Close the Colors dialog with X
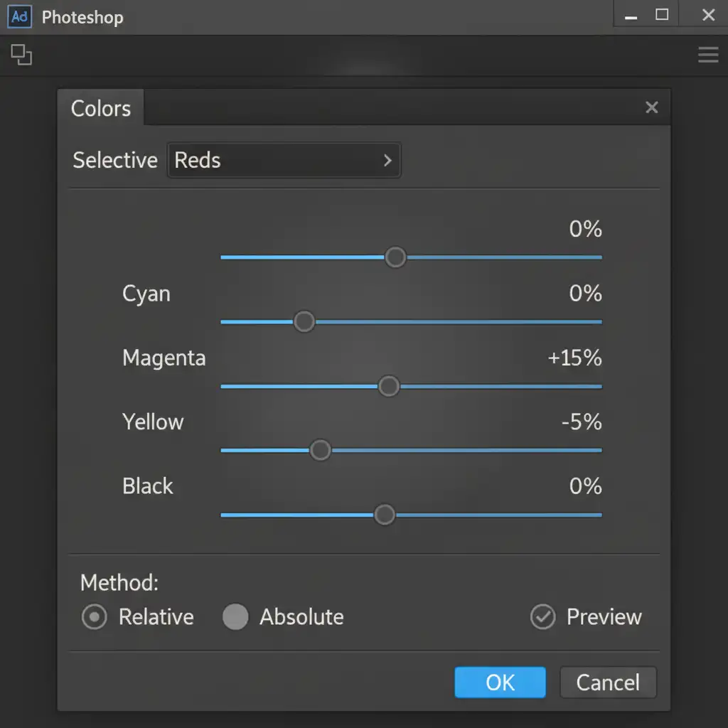The height and width of the screenshot is (728, 728). [651, 108]
